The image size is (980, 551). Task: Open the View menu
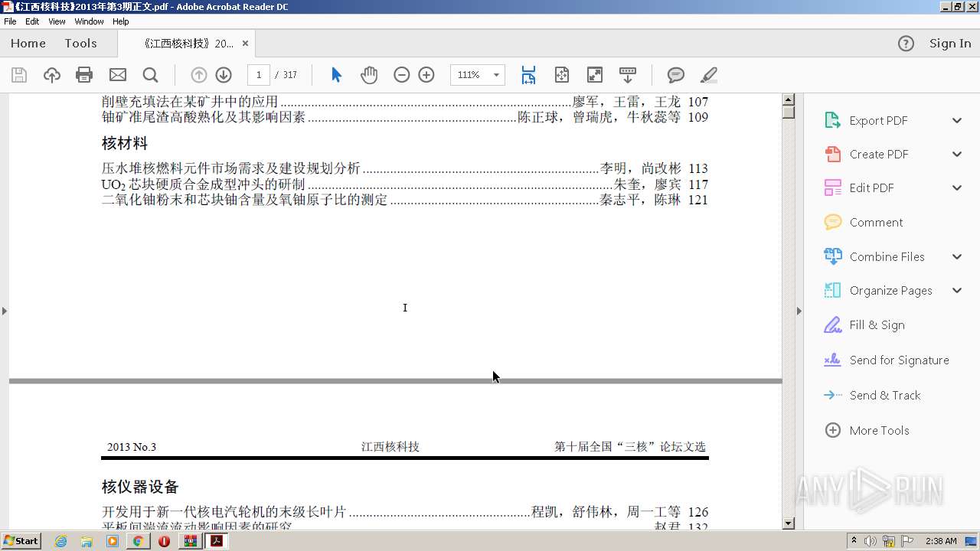(x=57, y=21)
